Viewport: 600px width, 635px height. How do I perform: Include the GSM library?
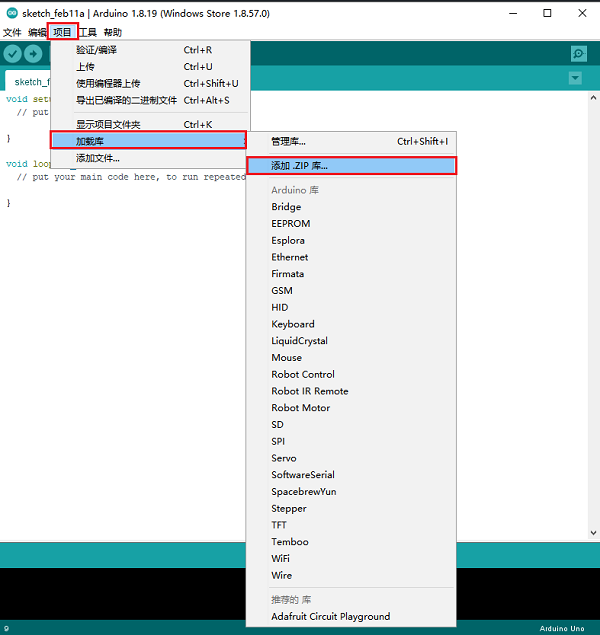click(x=351, y=290)
